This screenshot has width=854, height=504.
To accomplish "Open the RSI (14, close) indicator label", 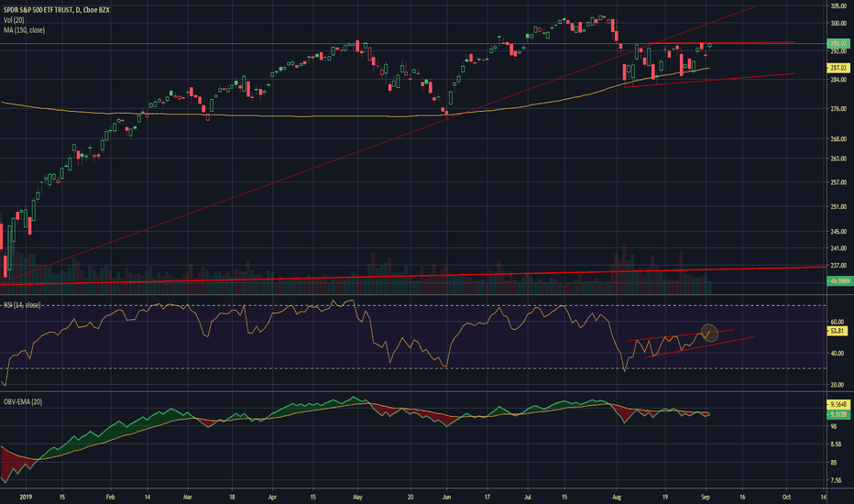I will click(22, 305).
